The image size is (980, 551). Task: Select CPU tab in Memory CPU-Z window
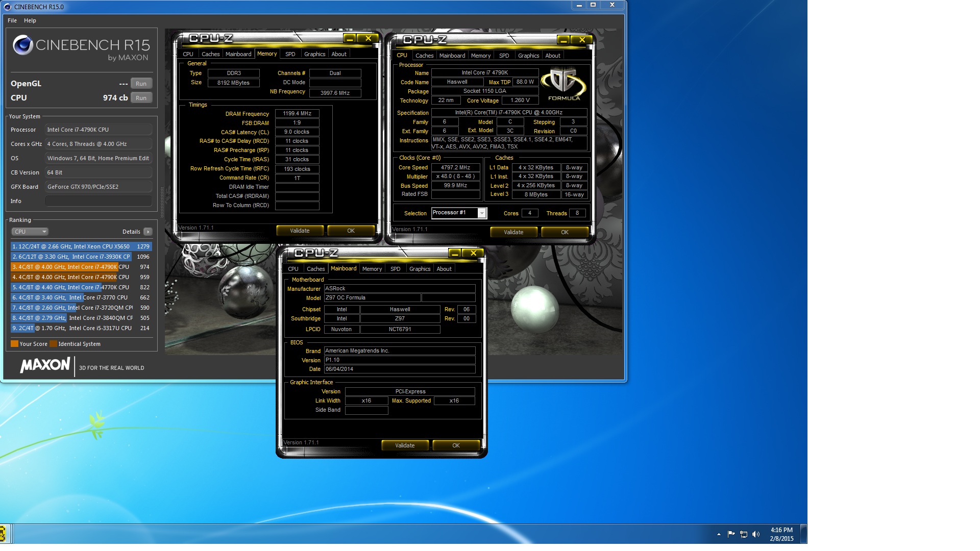click(188, 54)
